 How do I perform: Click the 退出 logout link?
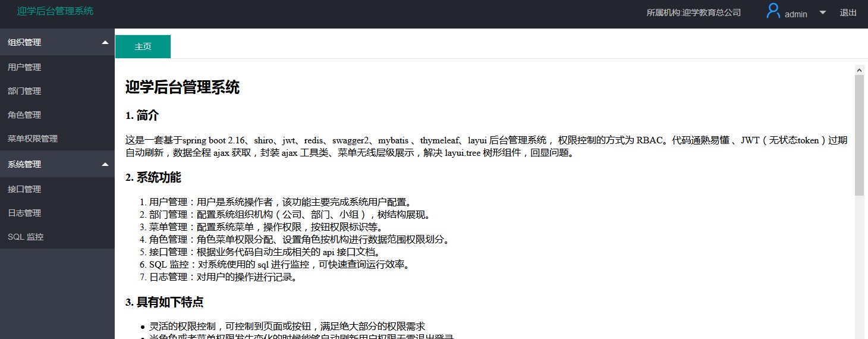[848, 12]
